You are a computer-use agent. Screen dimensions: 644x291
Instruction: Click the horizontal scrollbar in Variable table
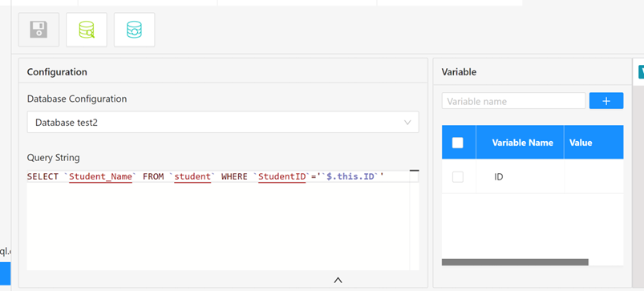coord(515,262)
